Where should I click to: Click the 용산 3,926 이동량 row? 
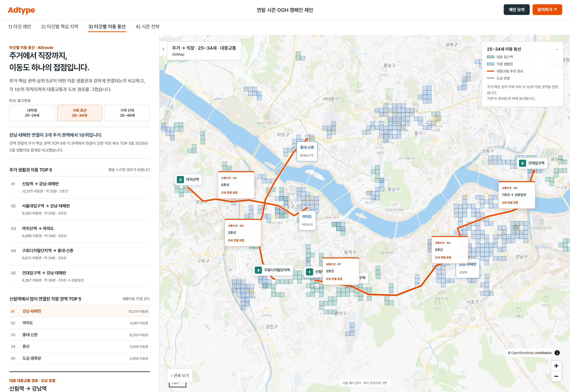[x=80, y=346]
